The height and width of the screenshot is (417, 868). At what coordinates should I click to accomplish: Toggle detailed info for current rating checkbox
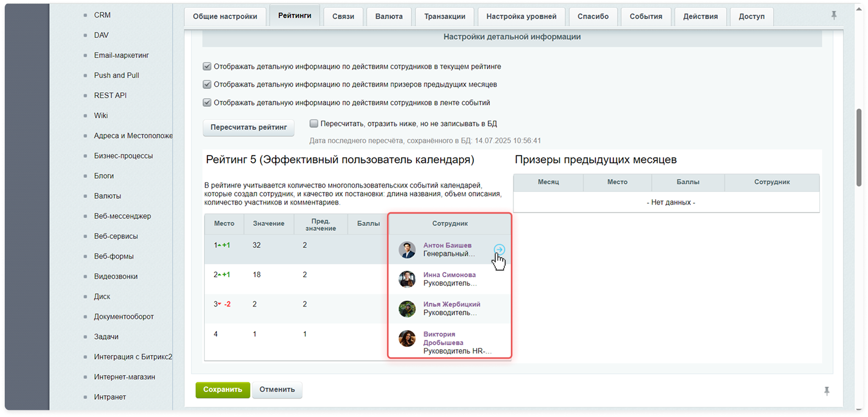point(207,66)
